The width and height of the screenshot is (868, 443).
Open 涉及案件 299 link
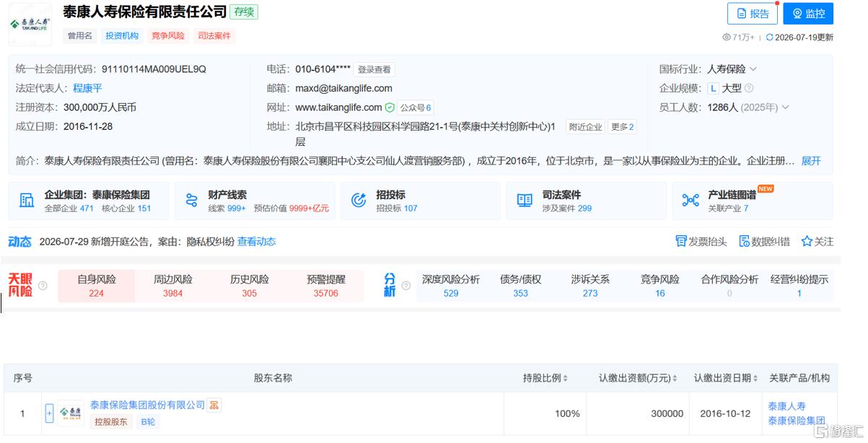(567, 209)
